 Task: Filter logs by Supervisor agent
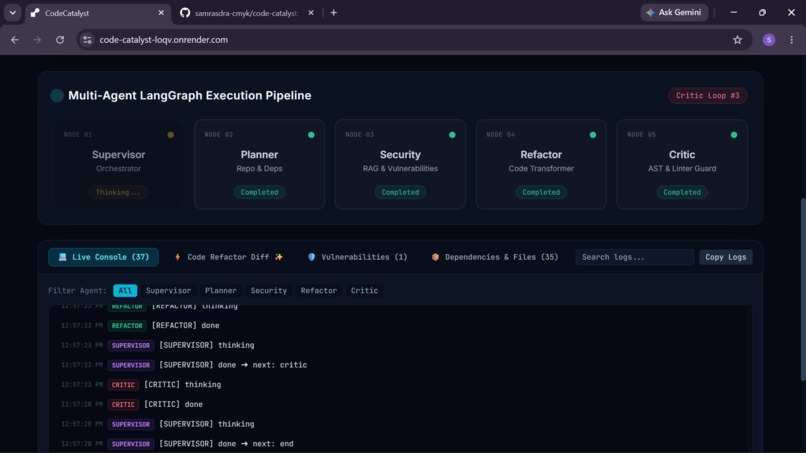pos(168,291)
